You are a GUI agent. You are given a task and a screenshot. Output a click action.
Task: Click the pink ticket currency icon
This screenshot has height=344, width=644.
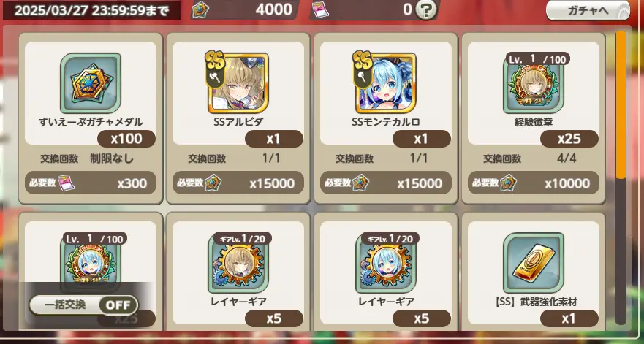320,10
